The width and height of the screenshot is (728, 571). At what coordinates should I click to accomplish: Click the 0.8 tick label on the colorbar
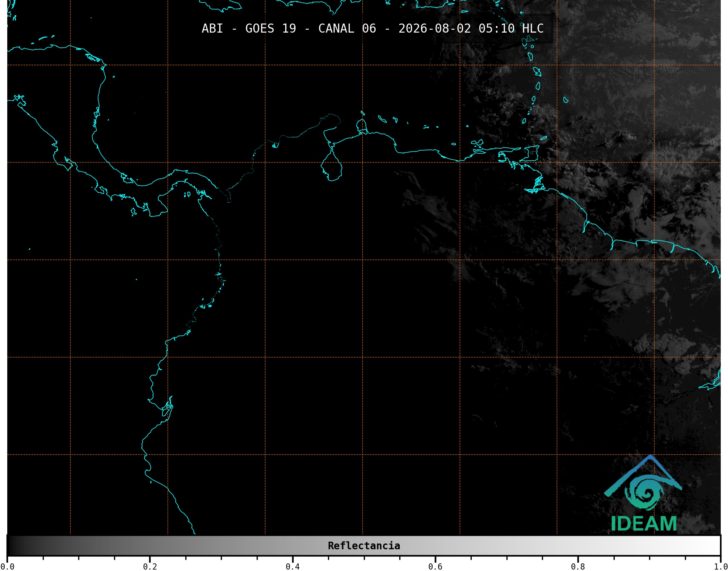click(578, 566)
